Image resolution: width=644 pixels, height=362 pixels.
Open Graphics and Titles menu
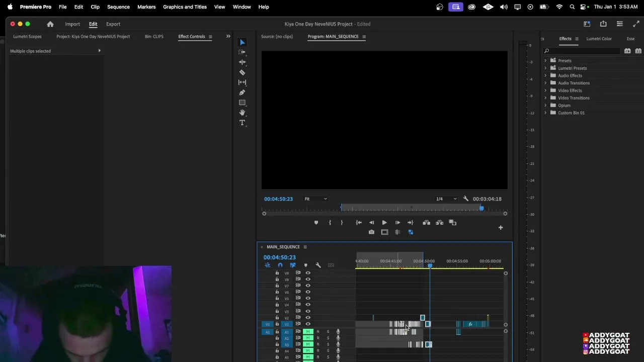click(185, 7)
